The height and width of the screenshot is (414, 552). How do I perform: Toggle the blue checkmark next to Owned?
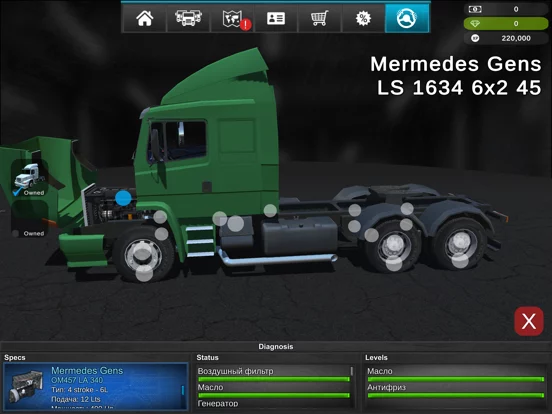17,192
